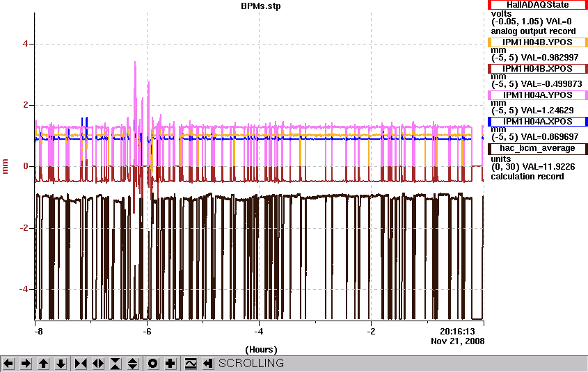Zoom out vertically with the up-down triangles icon
Viewport: 588px width, 372px height.
pyautogui.click(x=133, y=364)
